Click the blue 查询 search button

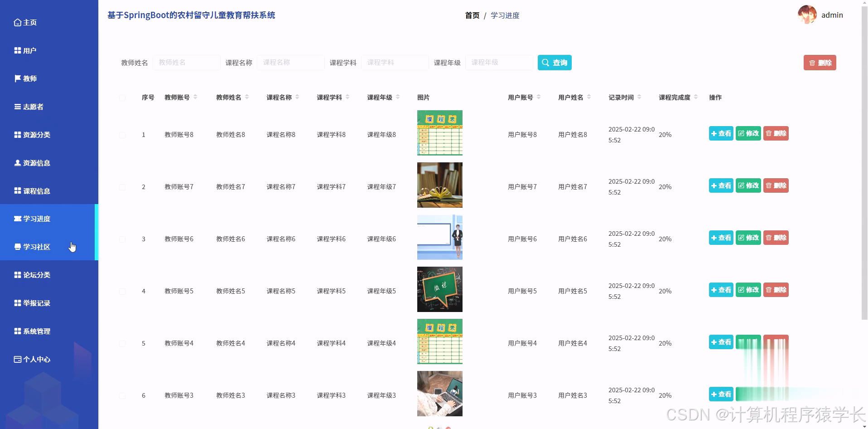[x=554, y=63]
